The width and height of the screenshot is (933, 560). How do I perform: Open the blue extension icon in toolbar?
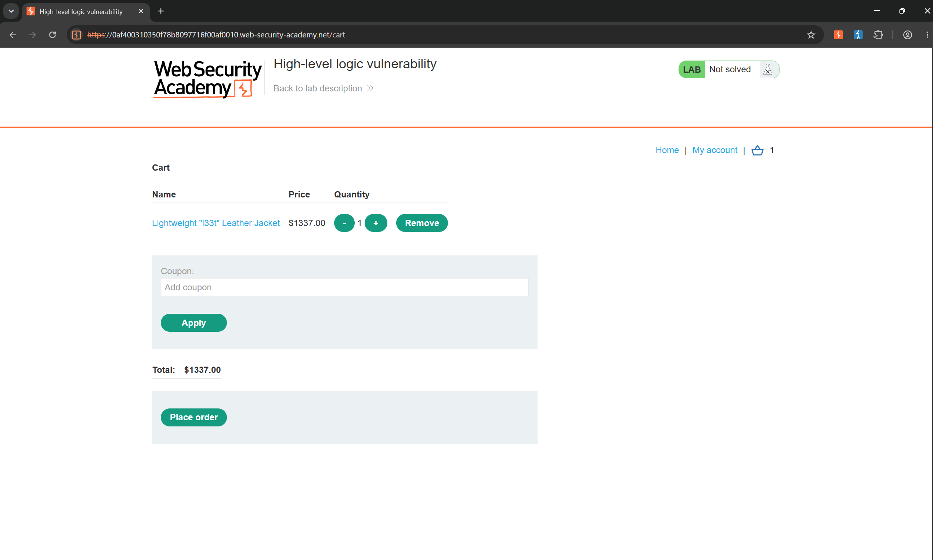click(x=858, y=35)
